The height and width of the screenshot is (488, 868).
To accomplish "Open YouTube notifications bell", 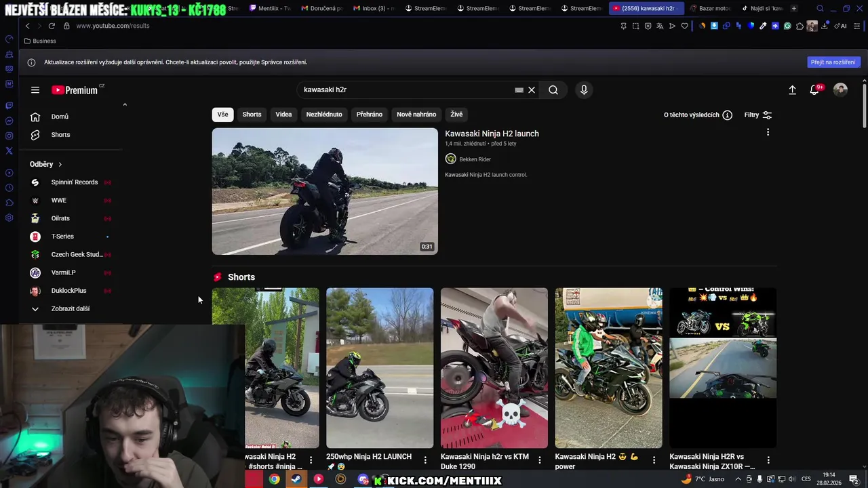I will click(x=816, y=90).
